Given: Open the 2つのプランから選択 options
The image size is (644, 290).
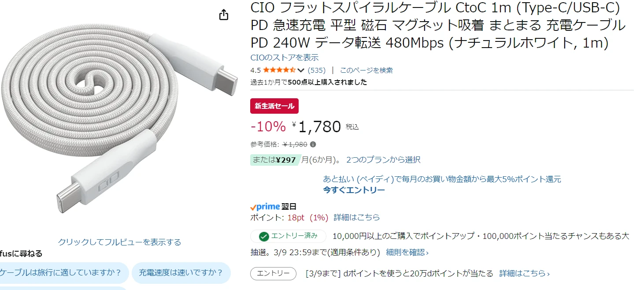Looking at the screenshot, I should tap(383, 160).
